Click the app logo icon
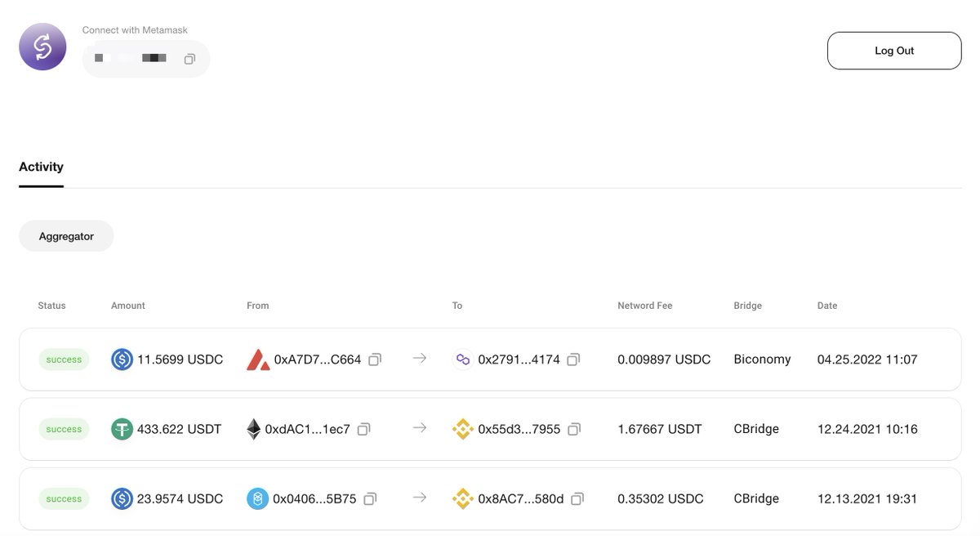 pos(42,47)
